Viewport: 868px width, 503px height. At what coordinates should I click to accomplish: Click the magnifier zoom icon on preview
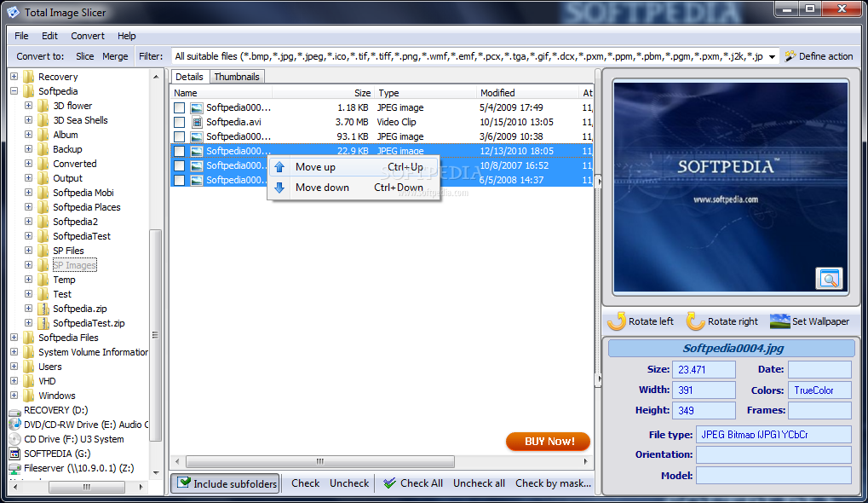tap(829, 279)
